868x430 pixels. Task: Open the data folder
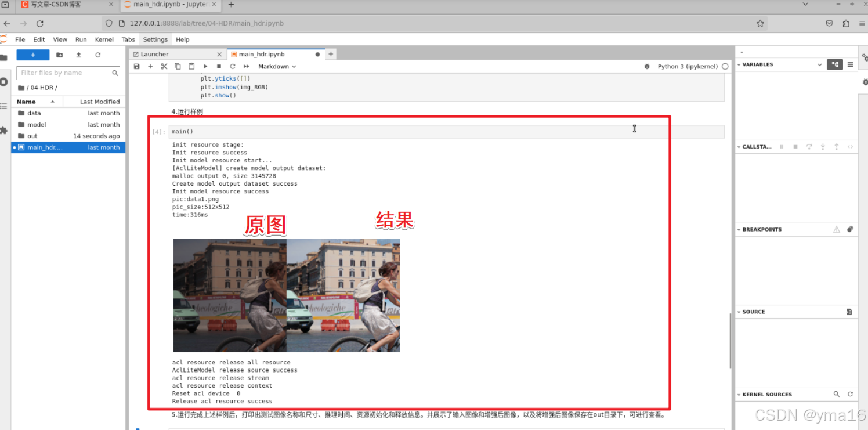pyautogui.click(x=68, y=113)
